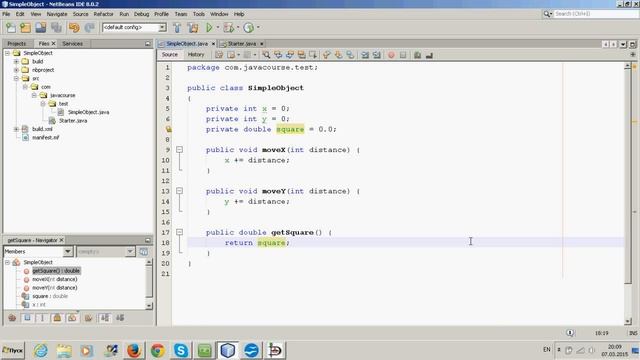Click the Clean and Build Project icon
Screen dimensions: 640x360
193,27
